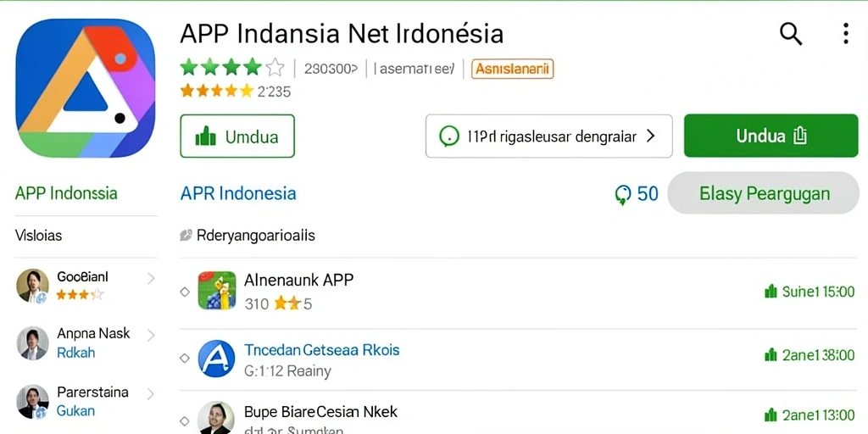Click the G:1:12 Reainy subtitle
Screen dimensions: 868x434
(x=287, y=371)
